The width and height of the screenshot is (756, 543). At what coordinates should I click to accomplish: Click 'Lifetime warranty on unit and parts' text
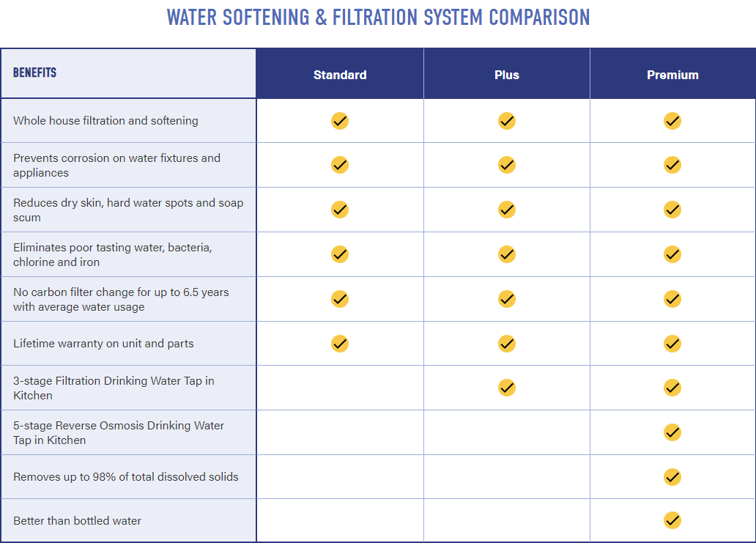103,344
